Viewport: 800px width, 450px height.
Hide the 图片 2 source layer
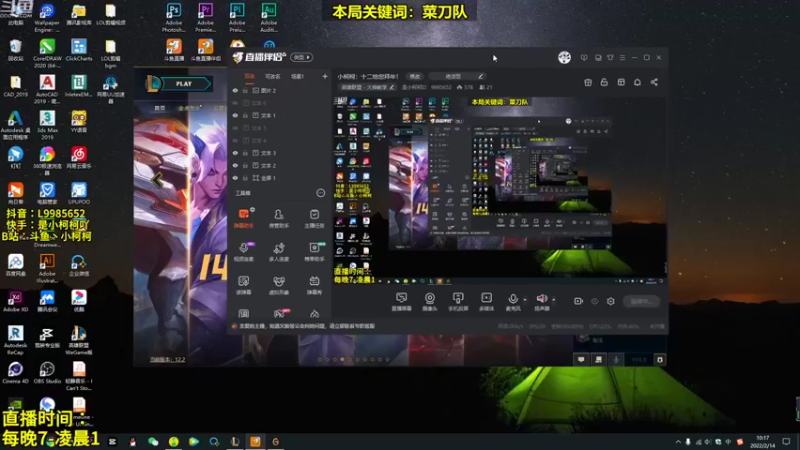point(235,90)
